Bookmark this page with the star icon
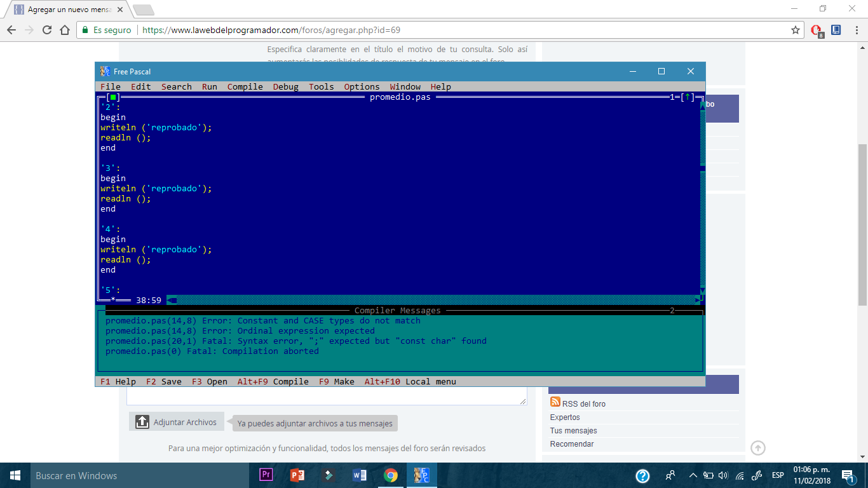This screenshot has width=868, height=488. pyautogui.click(x=796, y=30)
